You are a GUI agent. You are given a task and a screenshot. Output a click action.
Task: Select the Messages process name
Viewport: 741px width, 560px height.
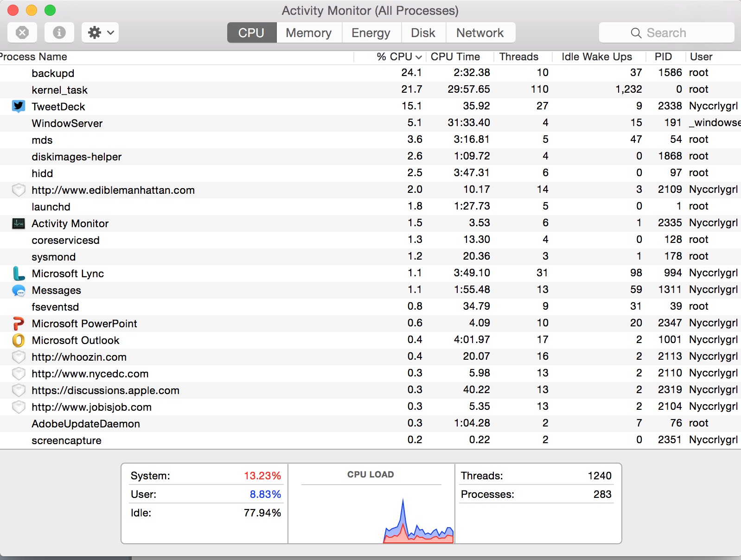point(57,290)
